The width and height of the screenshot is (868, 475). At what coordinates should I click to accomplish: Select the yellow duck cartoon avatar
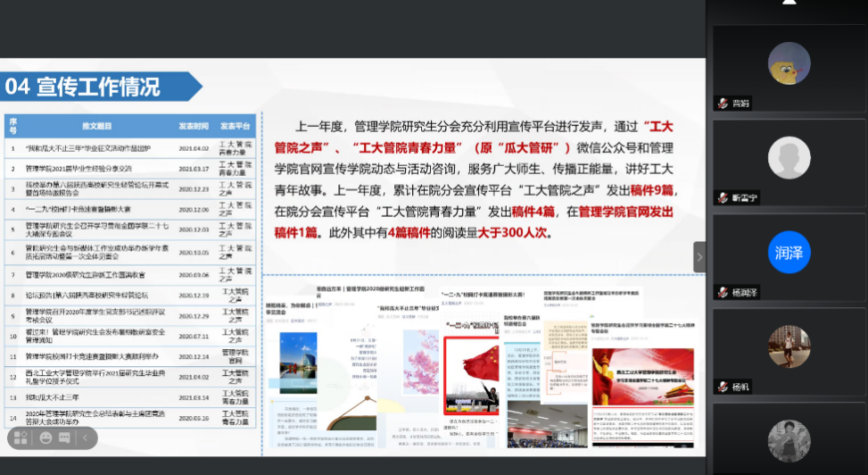tap(789, 63)
